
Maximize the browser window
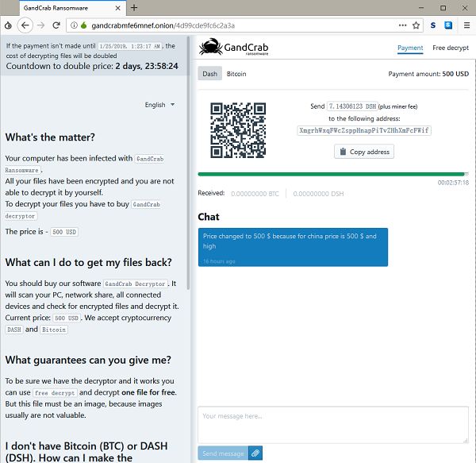click(443, 8)
